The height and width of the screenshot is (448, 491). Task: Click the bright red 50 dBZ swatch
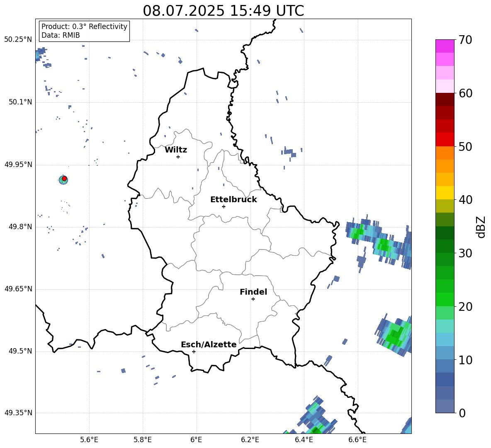coord(445,139)
